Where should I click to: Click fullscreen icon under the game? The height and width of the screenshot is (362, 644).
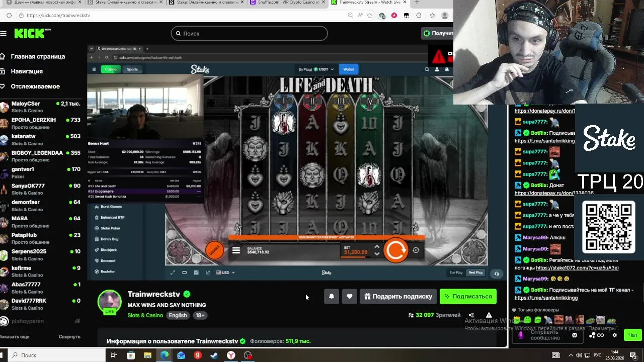pyautogui.click(x=173, y=273)
